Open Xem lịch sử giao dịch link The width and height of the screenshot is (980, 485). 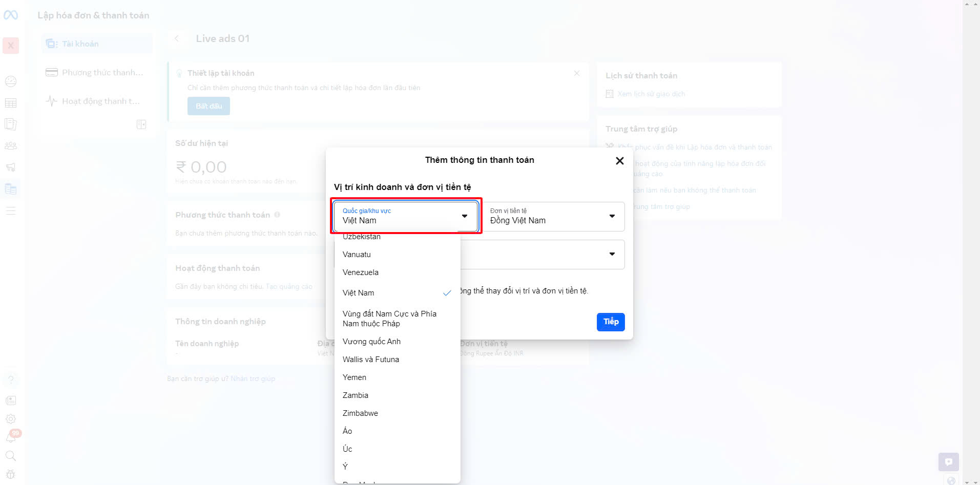coord(651,94)
